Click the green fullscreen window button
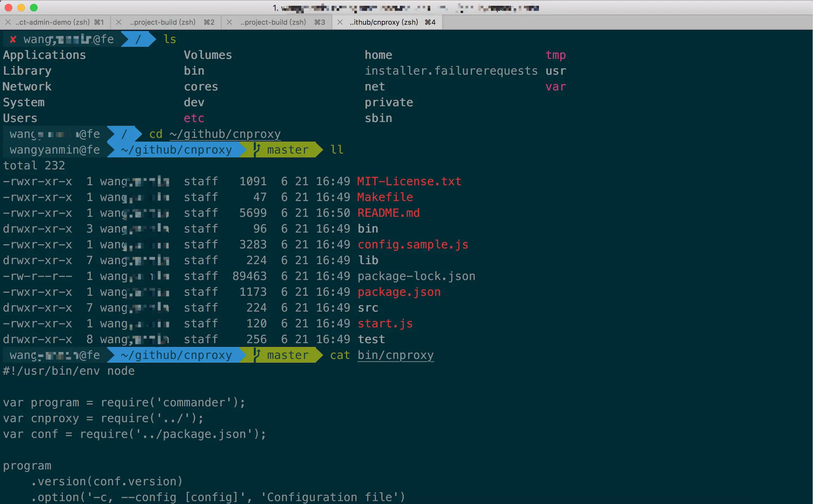813x504 pixels. pyautogui.click(x=34, y=7)
